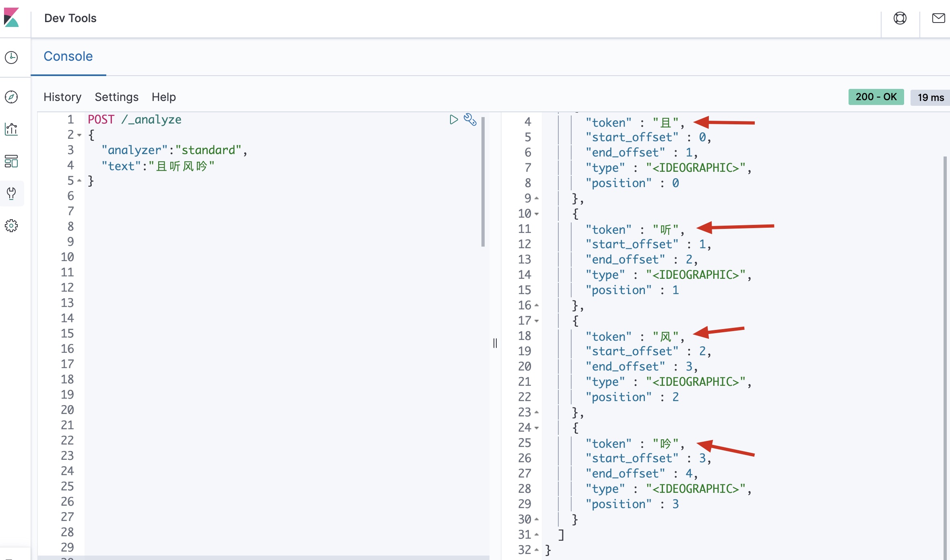Image resolution: width=950 pixels, height=560 pixels.
Task: Collapse the object at output line 17
Action: pos(537,321)
